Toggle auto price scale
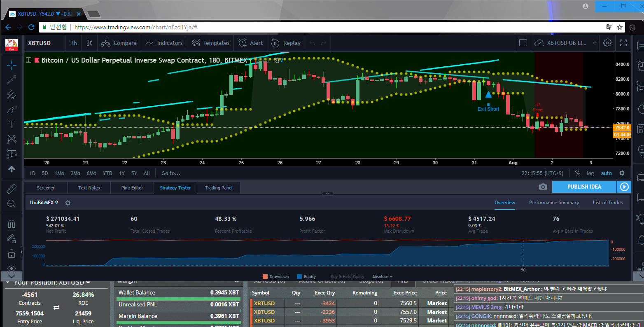 [607, 173]
